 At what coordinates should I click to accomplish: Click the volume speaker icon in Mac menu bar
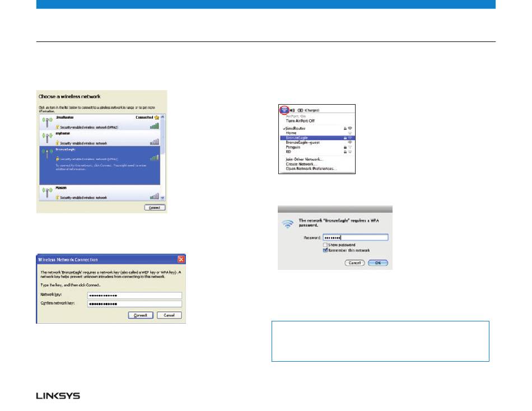292,110
